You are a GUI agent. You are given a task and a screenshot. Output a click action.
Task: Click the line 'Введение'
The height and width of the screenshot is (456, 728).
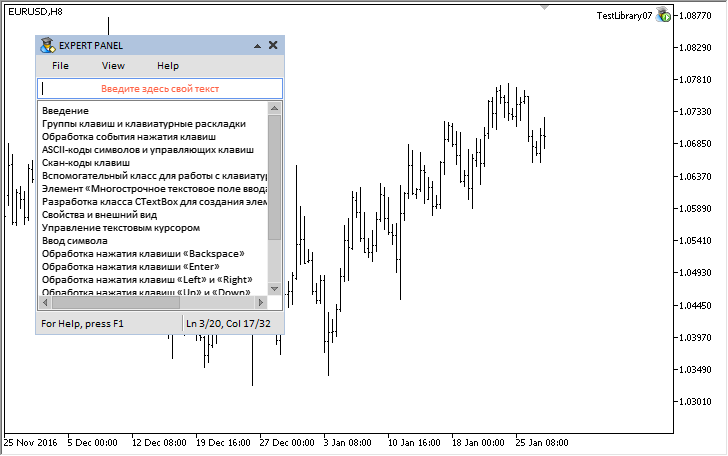(x=65, y=111)
